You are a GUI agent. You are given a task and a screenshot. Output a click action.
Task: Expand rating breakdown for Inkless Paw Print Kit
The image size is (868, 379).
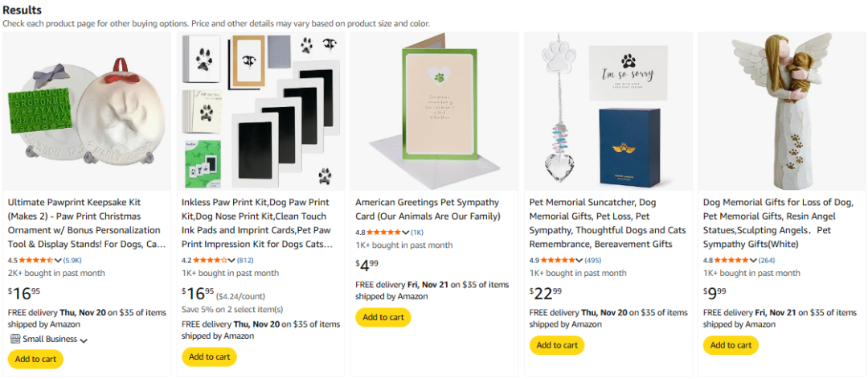(x=232, y=261)
